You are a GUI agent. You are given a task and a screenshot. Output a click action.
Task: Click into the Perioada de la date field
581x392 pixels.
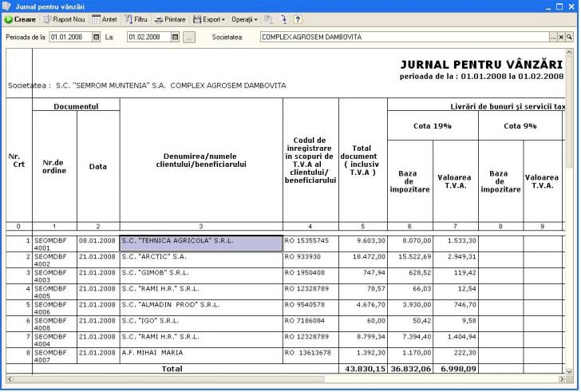(70, 37)
